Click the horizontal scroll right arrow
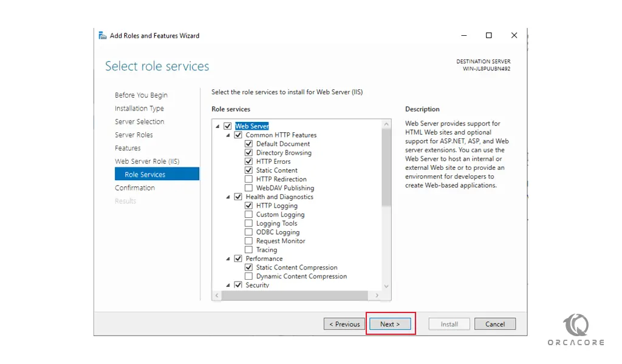Viewport: 622px width, 364px height. [x=377, y=295]
